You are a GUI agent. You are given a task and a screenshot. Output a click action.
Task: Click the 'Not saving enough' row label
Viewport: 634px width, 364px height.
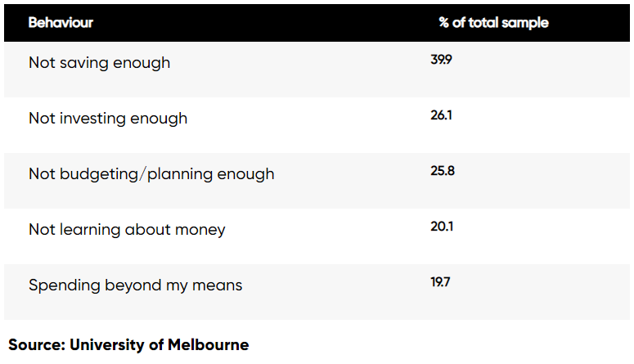99,63
